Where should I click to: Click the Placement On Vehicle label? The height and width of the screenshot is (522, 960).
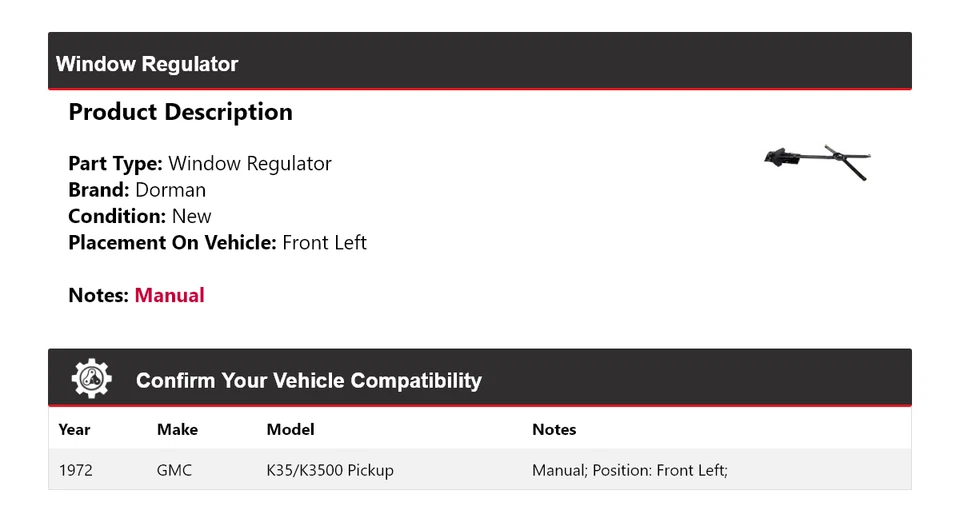172,242
